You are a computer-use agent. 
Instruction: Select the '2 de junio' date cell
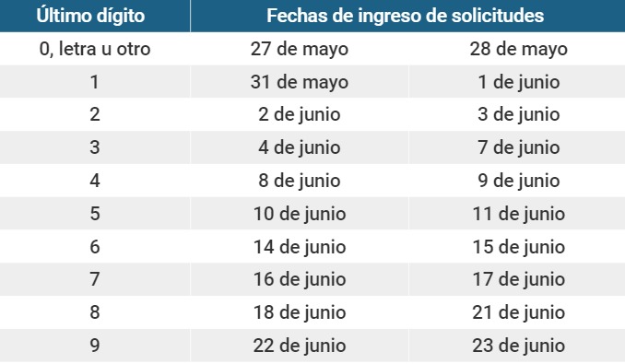click(x=300, y=114)
